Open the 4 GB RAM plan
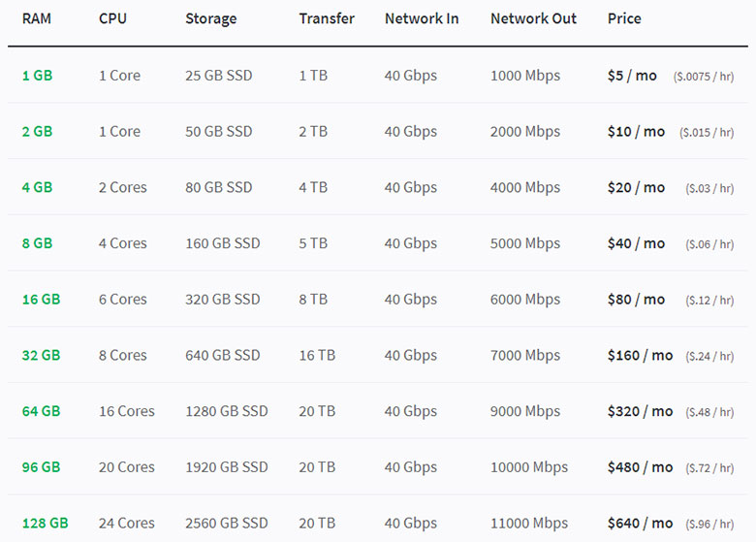 (37, 187)
